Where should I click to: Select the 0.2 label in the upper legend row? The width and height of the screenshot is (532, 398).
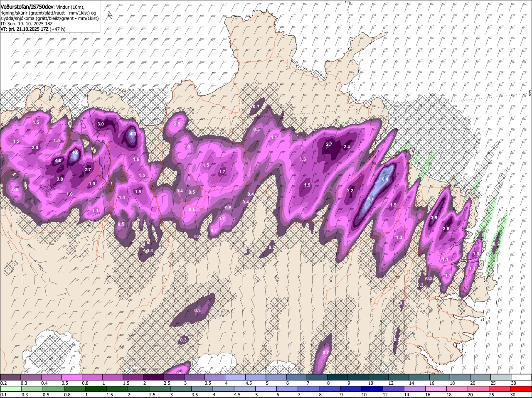[3, 383]
